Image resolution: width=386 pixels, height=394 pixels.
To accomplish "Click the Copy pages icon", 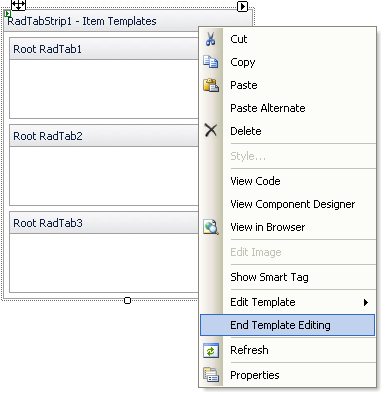I will pyautogui.click(x=211, y=62).
